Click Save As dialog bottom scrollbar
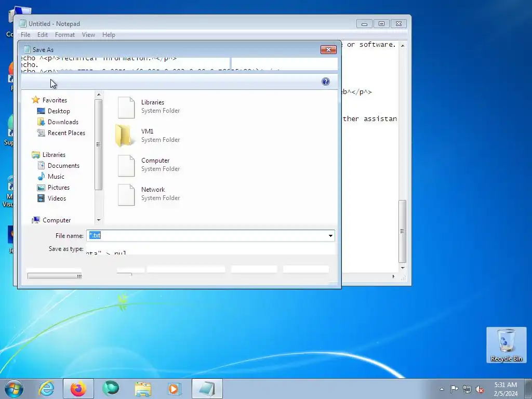This screenshot has height=399, width=532. click(54, 276)
